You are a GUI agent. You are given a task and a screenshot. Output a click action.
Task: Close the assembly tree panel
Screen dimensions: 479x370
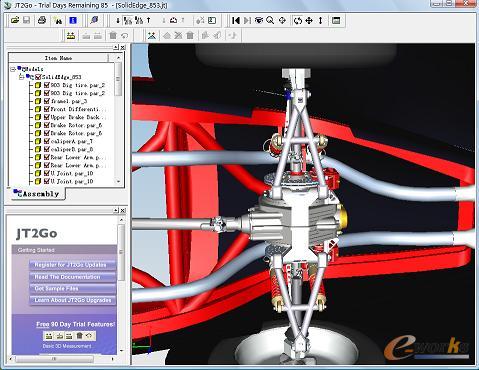click(x=123, y=47)
